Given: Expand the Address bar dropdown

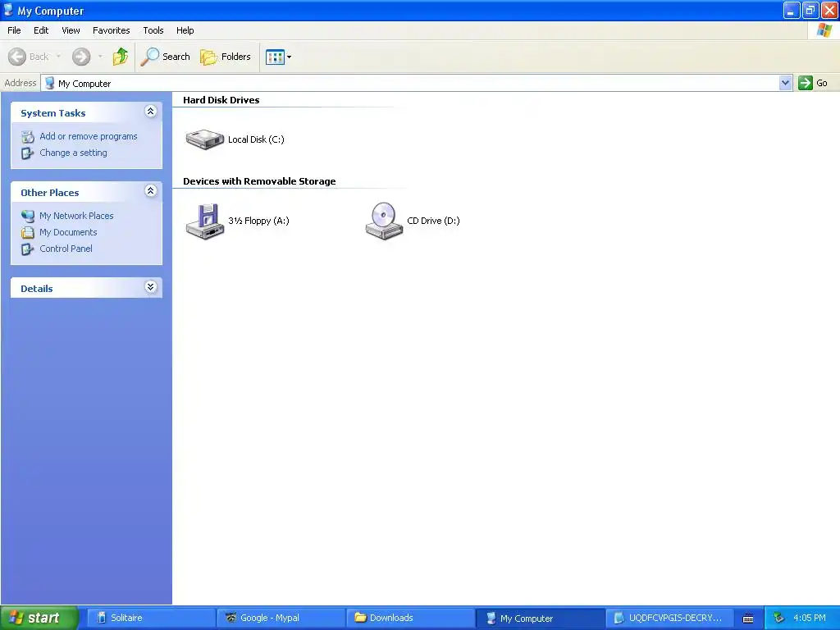Looking at the screenshot, I should tap(785, 83).
